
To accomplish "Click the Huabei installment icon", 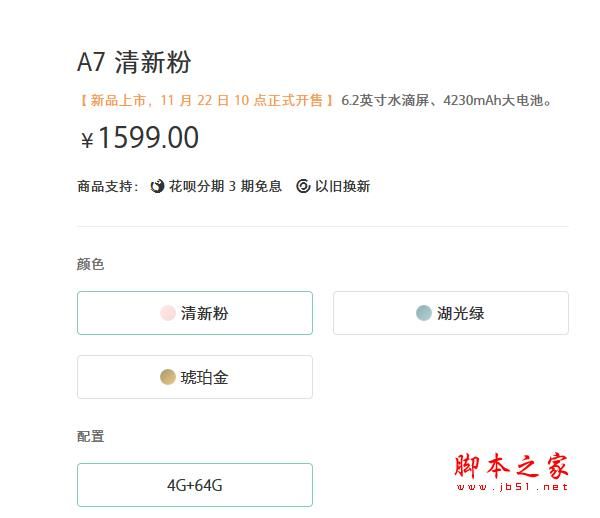I will (x=157, y=186).
